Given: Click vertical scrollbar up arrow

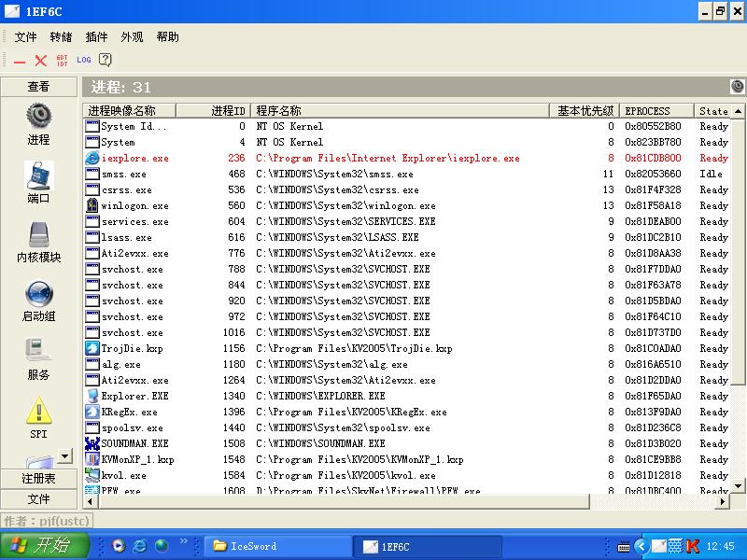Looking at the screenshot, I should pyautogui.click(x=738, y=111).
